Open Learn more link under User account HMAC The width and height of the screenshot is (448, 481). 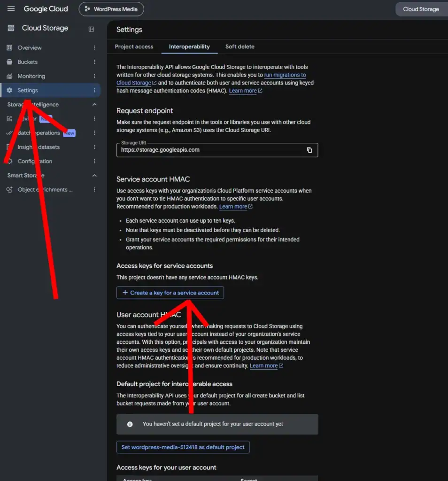pos(266,365)
